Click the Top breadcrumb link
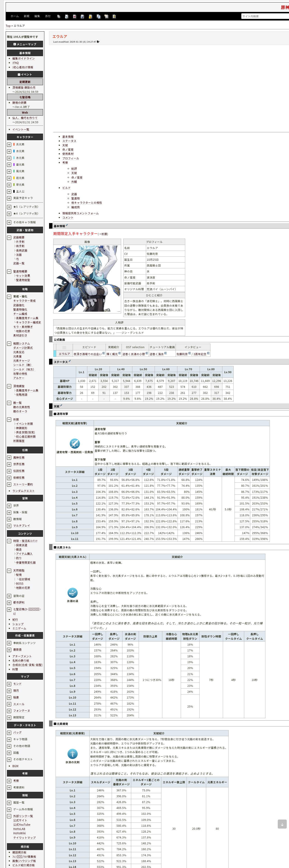This screenshot has width=289, height=868. [8, 26]
